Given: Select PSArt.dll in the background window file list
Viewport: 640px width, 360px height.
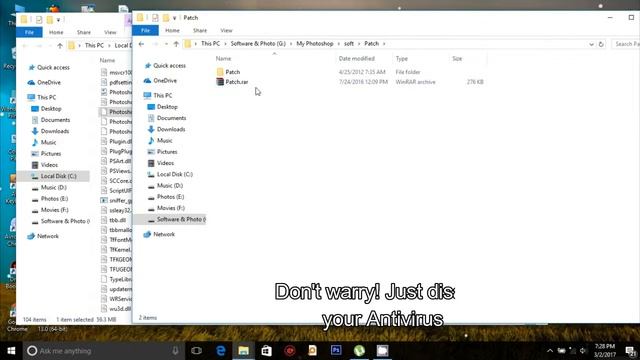Looking at the screenshot, I should tap(120, 161).
